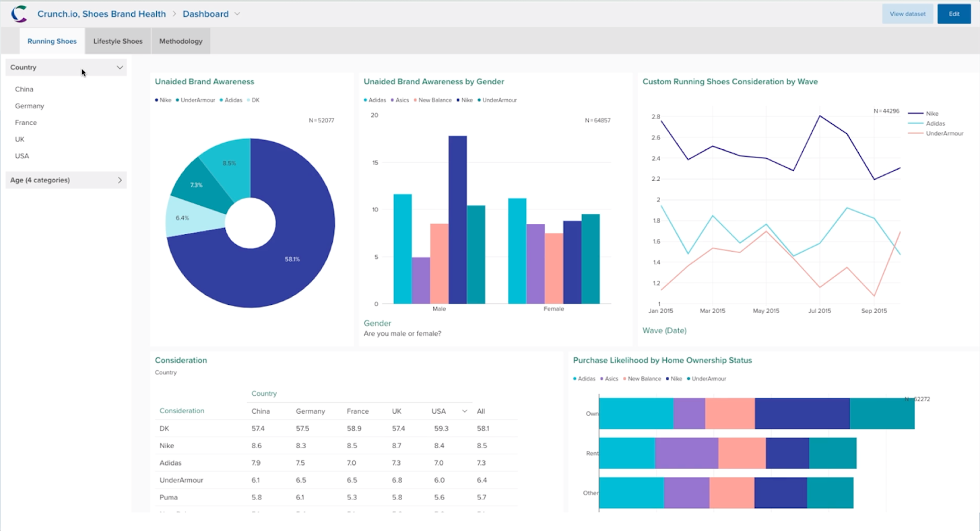
Task: Click the Wave (Date) axis label
Action: point(664,330)
